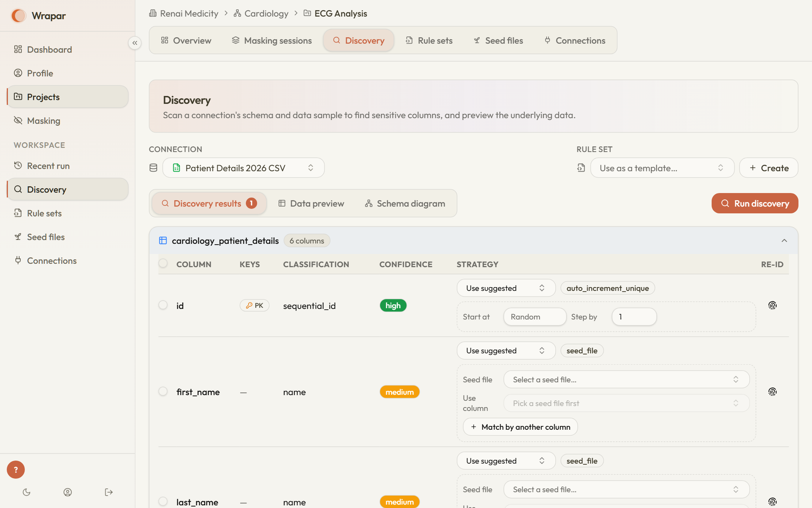Click the cardiology_patient_details table name

[225, 240]
